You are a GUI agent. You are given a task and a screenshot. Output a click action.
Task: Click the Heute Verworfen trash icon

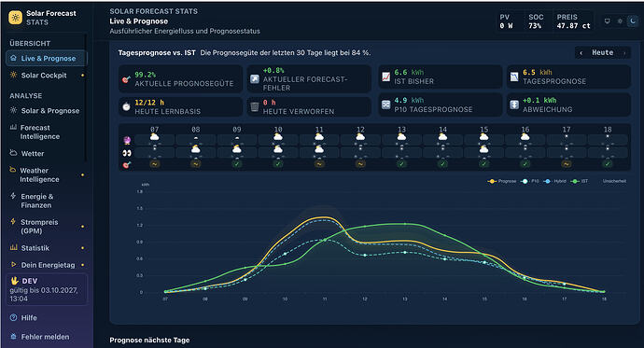[255, 106]
